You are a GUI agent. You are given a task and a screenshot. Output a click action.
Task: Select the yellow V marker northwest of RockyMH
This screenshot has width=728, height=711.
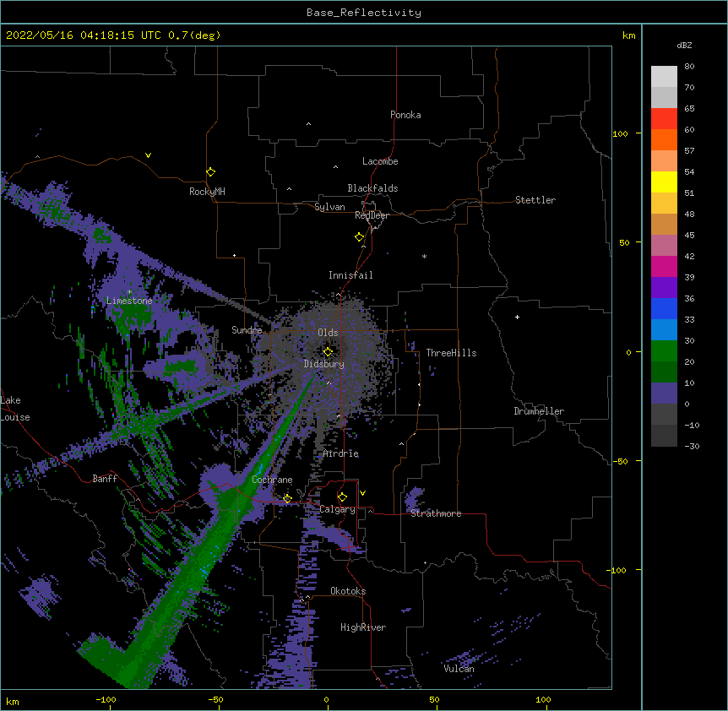point(148,155)
